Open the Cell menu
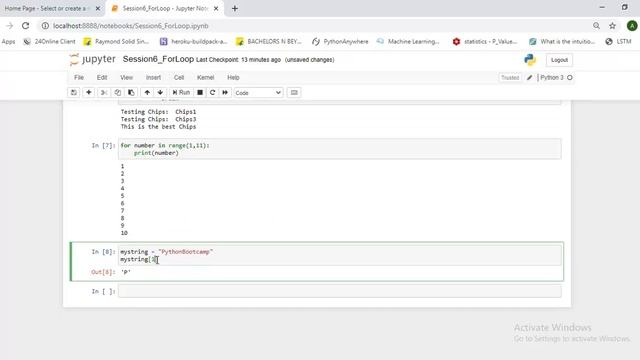This screenshot has height=360, width=640. click(179, 78)
